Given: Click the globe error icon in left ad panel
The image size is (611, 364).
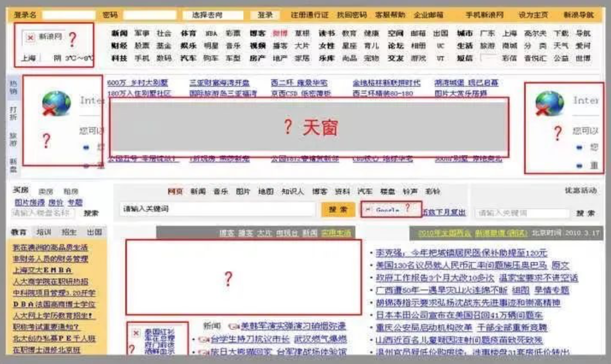Looking at the screenshot, I should click(56, 104).
